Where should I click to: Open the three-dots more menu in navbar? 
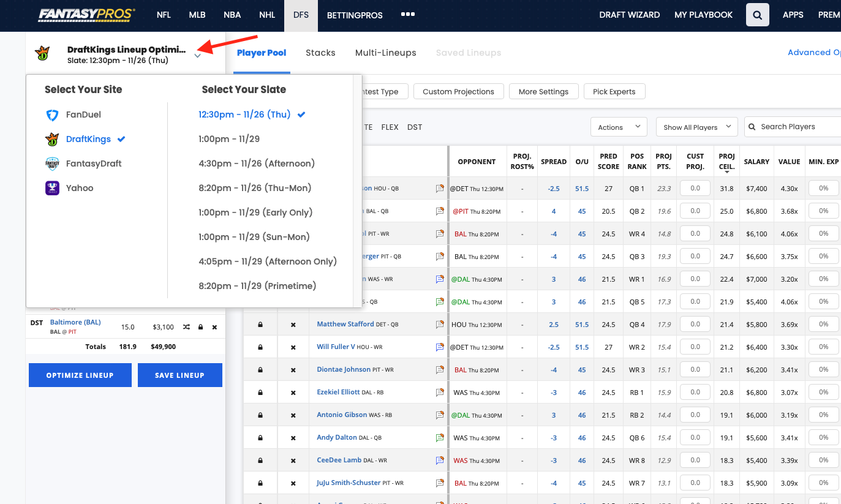click(x=408, y=15)
